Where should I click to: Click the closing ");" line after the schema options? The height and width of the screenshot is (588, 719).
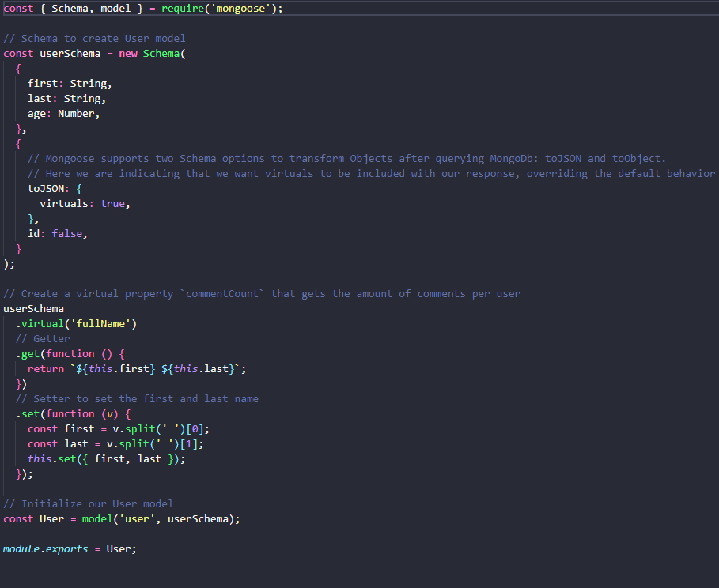coord(9,264)
